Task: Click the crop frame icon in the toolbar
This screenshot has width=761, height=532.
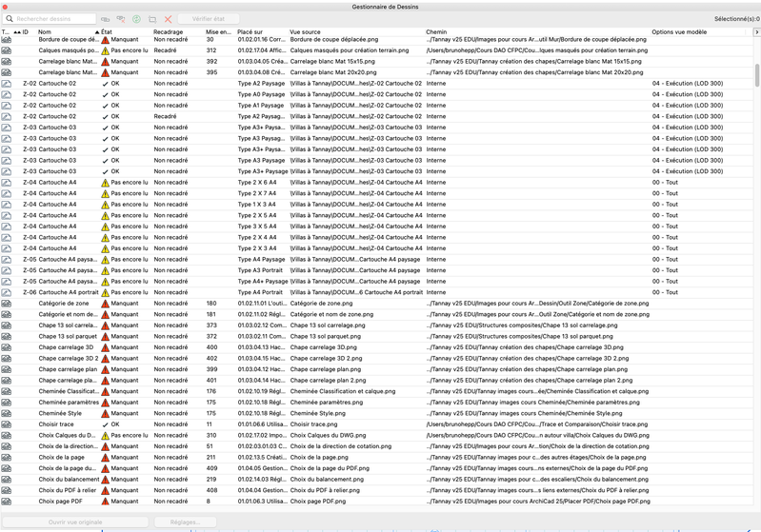Action: coord(152,19)
